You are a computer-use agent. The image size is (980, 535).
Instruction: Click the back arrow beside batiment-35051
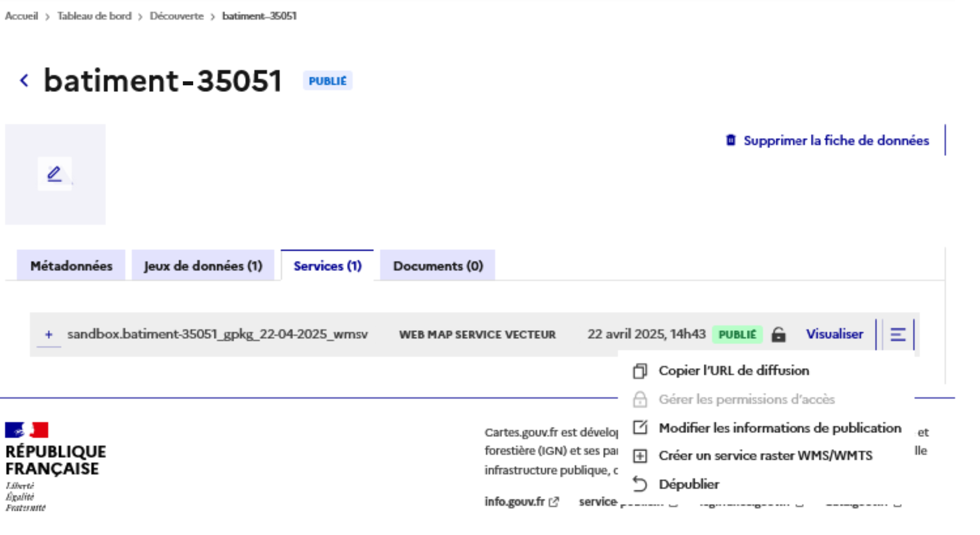pyautogui.click(x=24, y=81)
